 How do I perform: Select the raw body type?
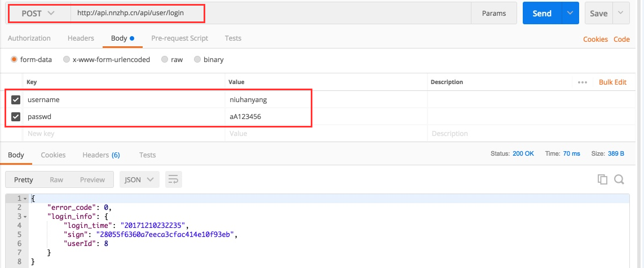pos(164,59)
